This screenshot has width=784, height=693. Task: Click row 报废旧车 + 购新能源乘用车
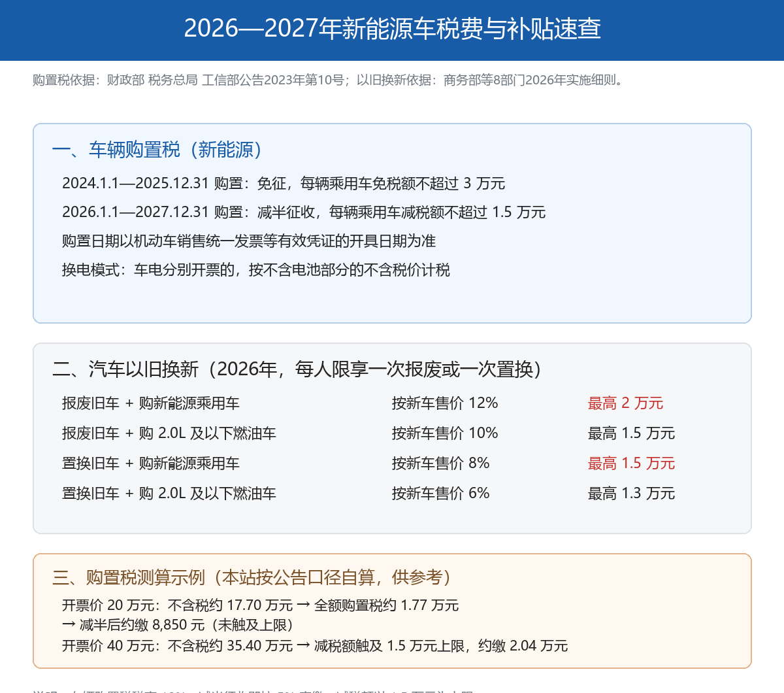[151, 403]
